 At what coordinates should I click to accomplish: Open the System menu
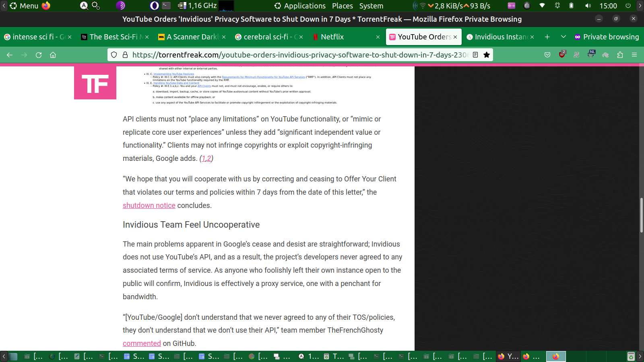pos(371,6)
